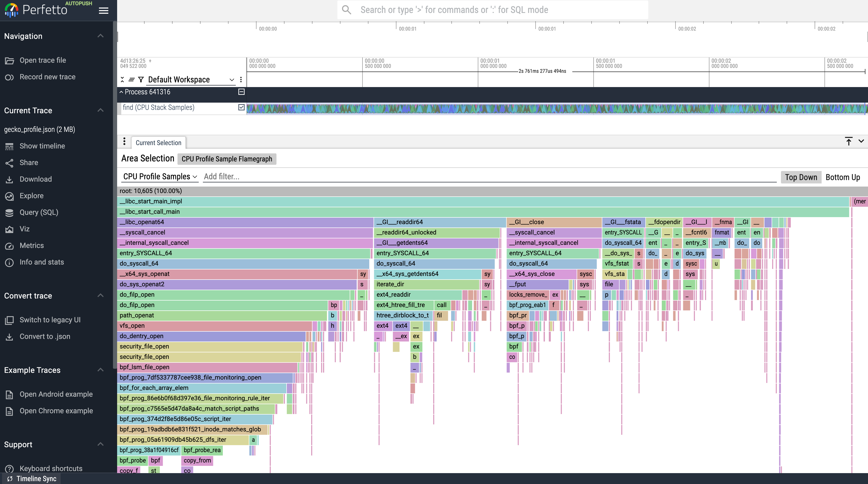Click Switch to legacy UI

50,320
